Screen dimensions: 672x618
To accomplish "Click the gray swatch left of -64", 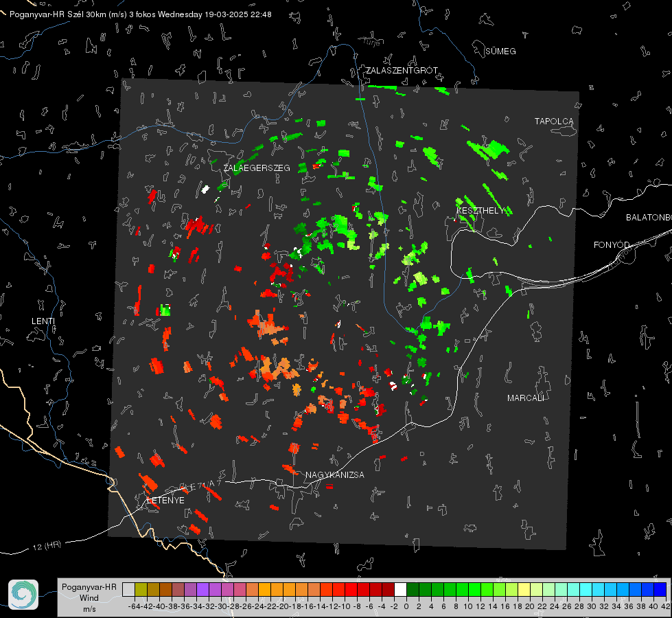I will (128, 590).
